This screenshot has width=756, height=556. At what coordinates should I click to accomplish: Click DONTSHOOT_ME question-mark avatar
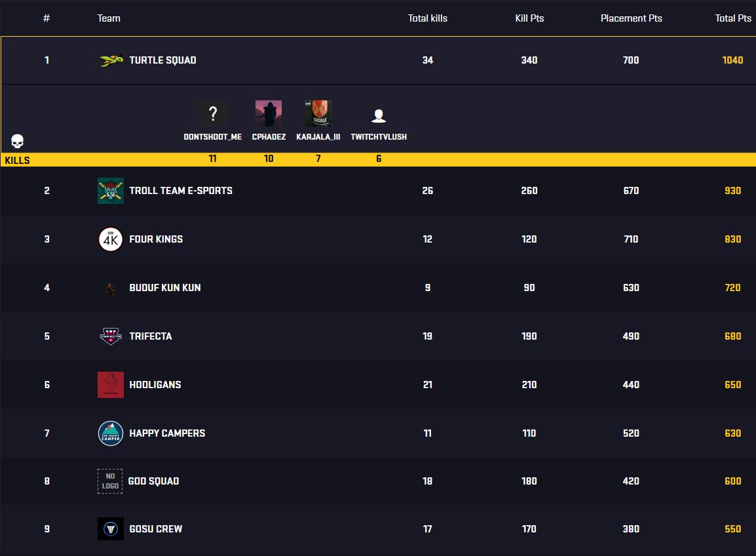click(213, 113)
